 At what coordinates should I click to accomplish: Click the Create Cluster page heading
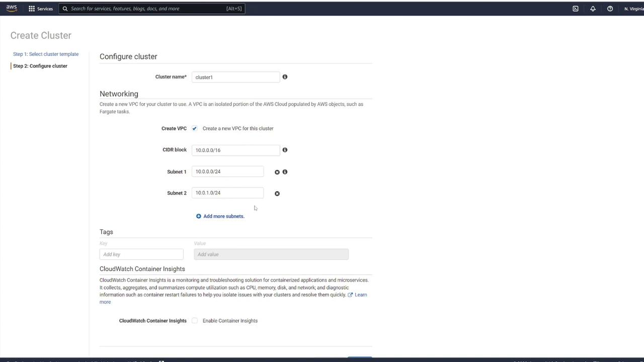(41, 35)
